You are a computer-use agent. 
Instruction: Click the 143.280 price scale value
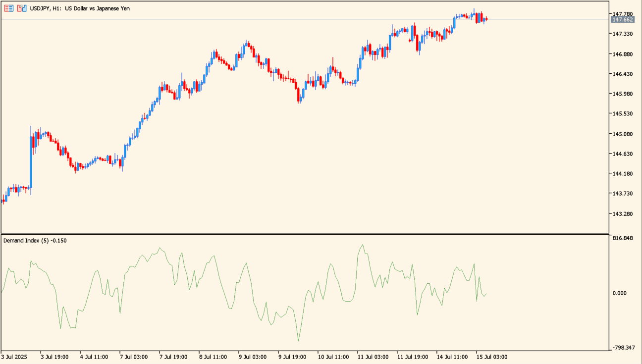point(623,214)
